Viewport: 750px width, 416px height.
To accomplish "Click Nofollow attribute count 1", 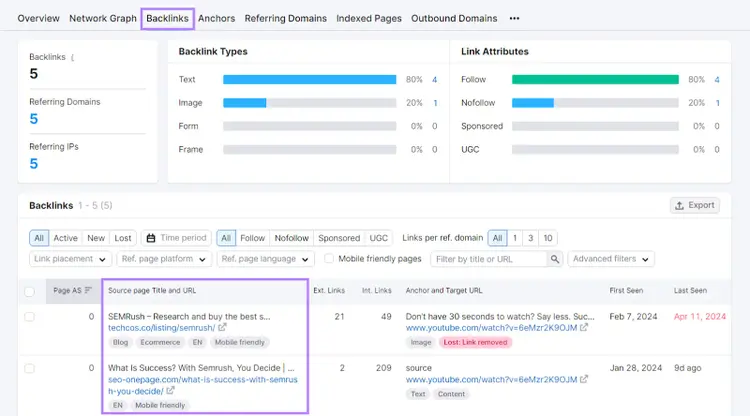I will 717,103.
